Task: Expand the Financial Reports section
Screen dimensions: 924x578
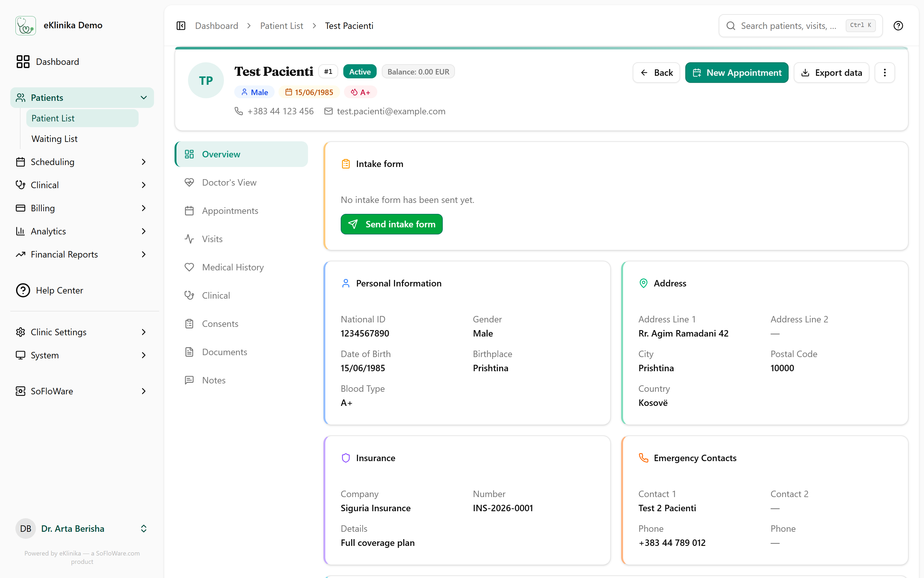Action: point(82,254)
